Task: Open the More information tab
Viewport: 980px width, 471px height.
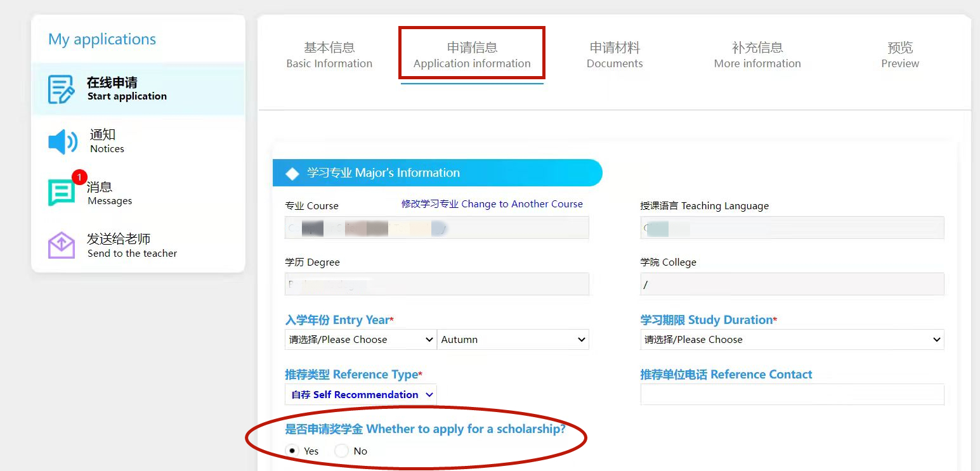Action: (x=757, y=55)
